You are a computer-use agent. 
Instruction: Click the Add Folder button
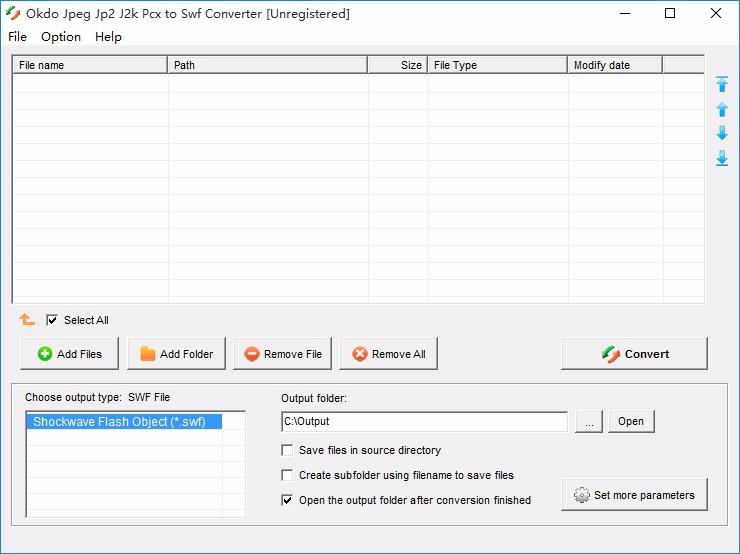click(x=177, y=353)
